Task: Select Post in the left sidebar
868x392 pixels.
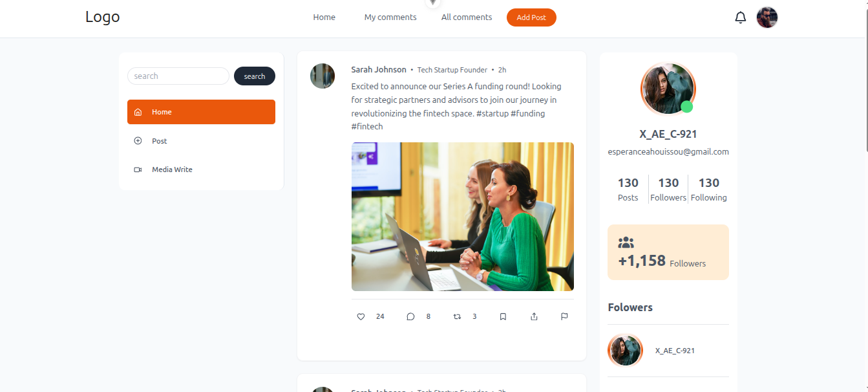Action: click(160, 141)
